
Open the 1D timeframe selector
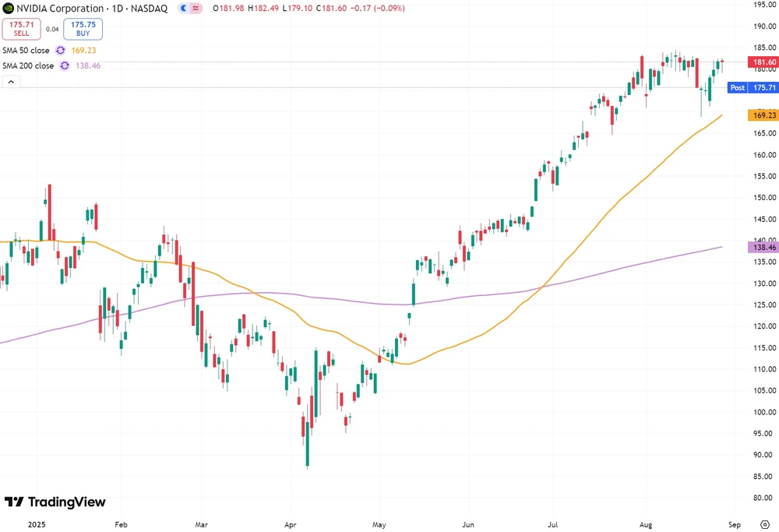coord(117,8)
